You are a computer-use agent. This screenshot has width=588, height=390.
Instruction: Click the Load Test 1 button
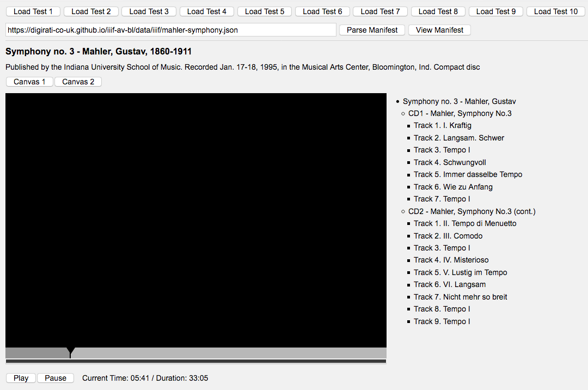33,11
